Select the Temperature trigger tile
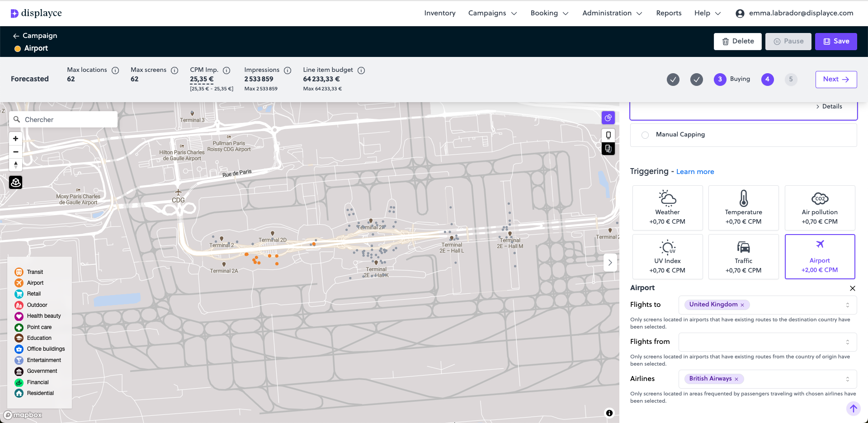 [743, 208]
